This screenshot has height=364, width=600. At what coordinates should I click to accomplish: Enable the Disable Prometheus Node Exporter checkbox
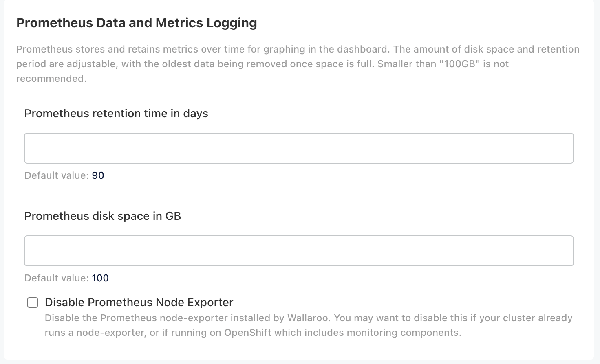[33, 303]
